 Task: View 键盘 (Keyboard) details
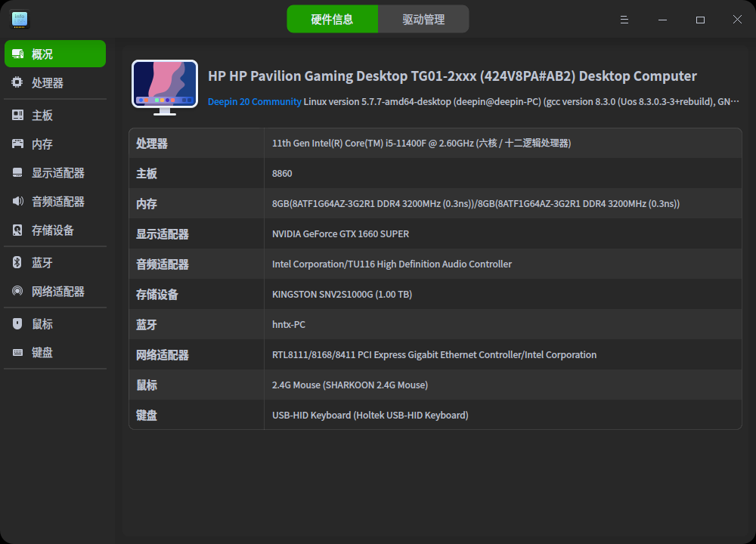42,353
